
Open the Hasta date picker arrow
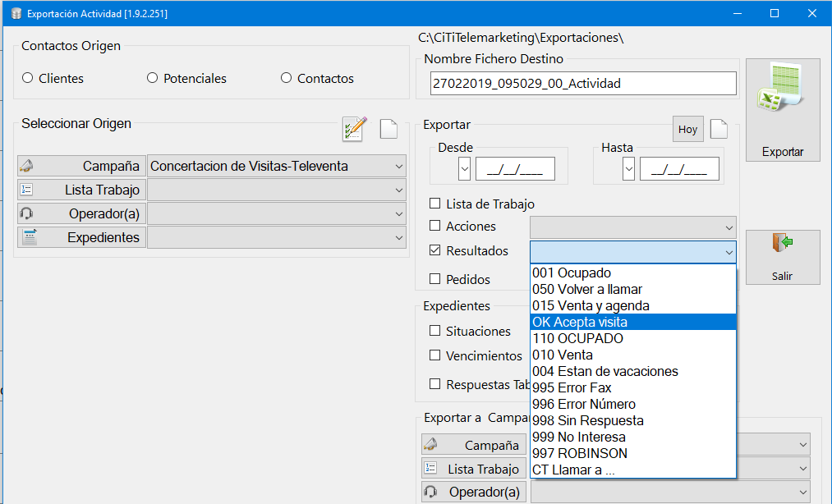point(629,169)
